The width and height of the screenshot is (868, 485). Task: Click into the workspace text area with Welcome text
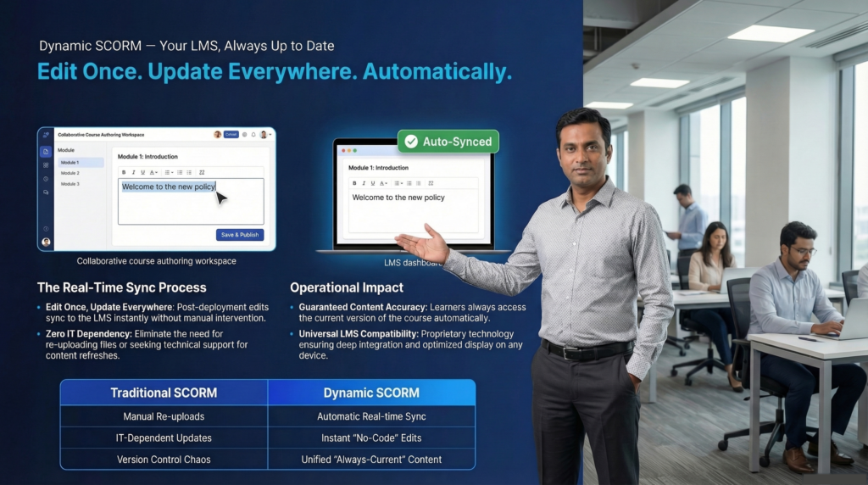click(191, 205)
